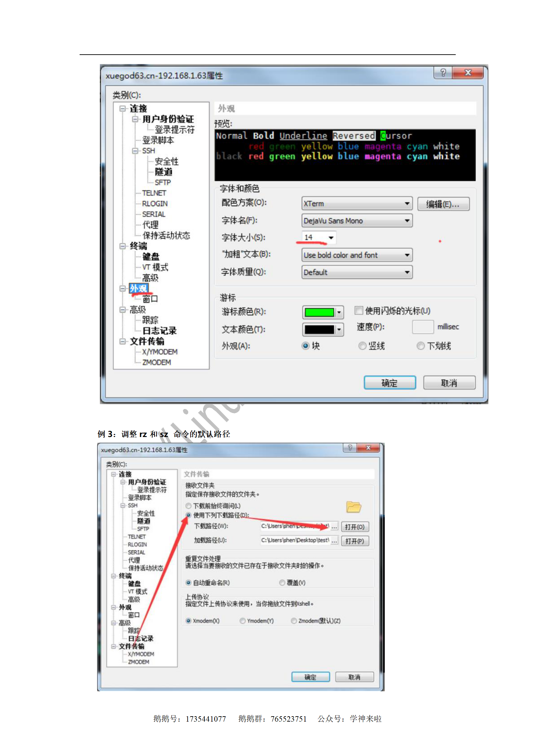Collapse the 用户身份验证 node in 外观 dialog tree

135,119
